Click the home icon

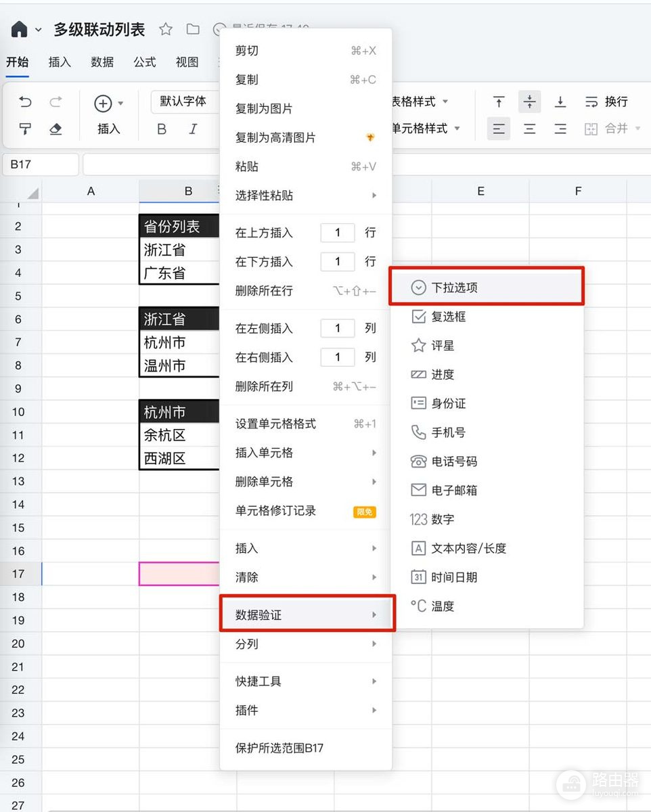point(20,29)
